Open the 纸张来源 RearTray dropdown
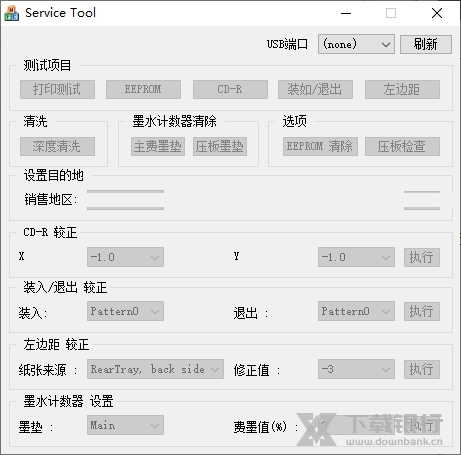461x455 pixels. pyautogui.click(x=155, y=369)
